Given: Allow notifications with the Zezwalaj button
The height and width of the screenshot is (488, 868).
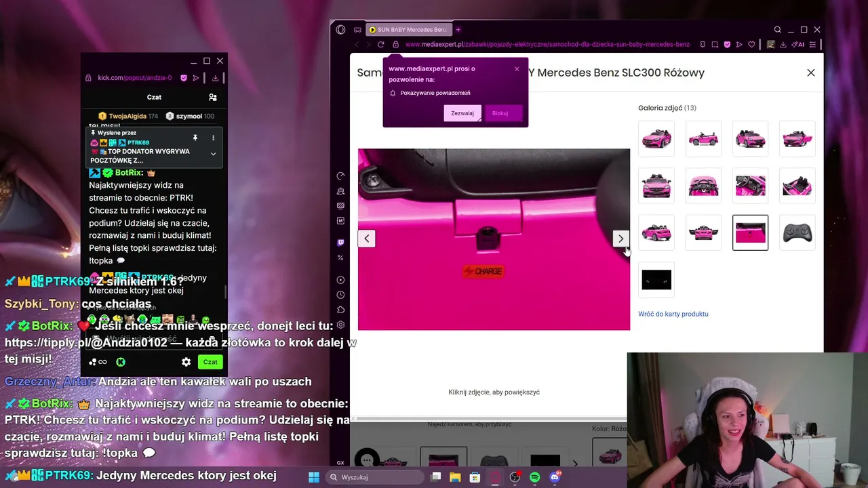Looking at the screenshot, I should (462, 113).
